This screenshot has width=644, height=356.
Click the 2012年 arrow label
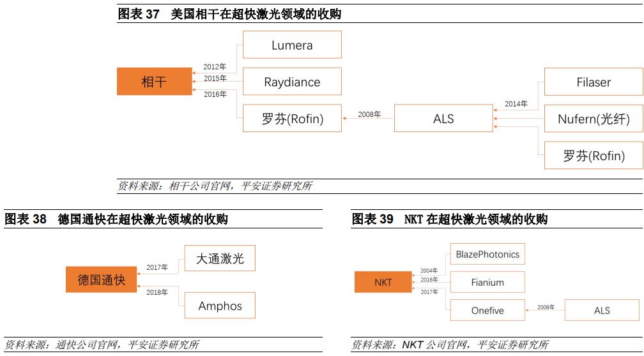click(215, 66)
